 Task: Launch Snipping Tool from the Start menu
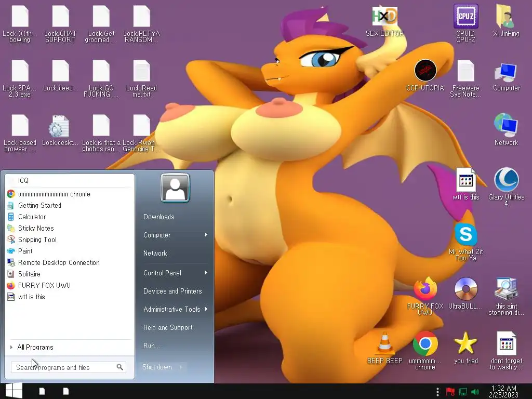point(69,240)
